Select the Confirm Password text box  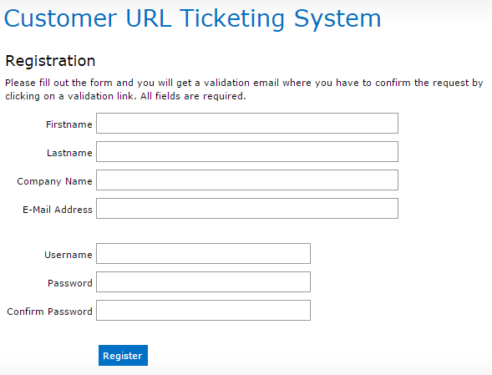coord(203,310)
